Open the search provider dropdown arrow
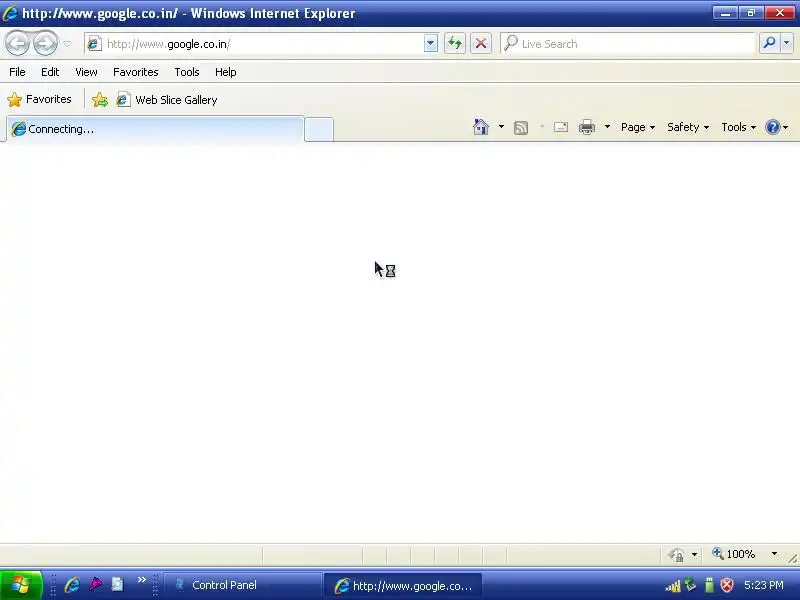800x600 pixels. [787, 44]
